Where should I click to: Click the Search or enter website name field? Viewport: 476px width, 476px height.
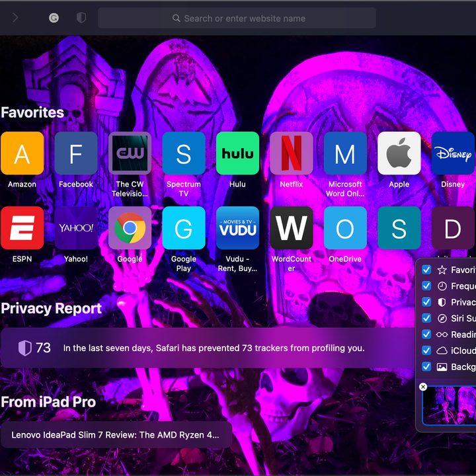click(237, 19)
